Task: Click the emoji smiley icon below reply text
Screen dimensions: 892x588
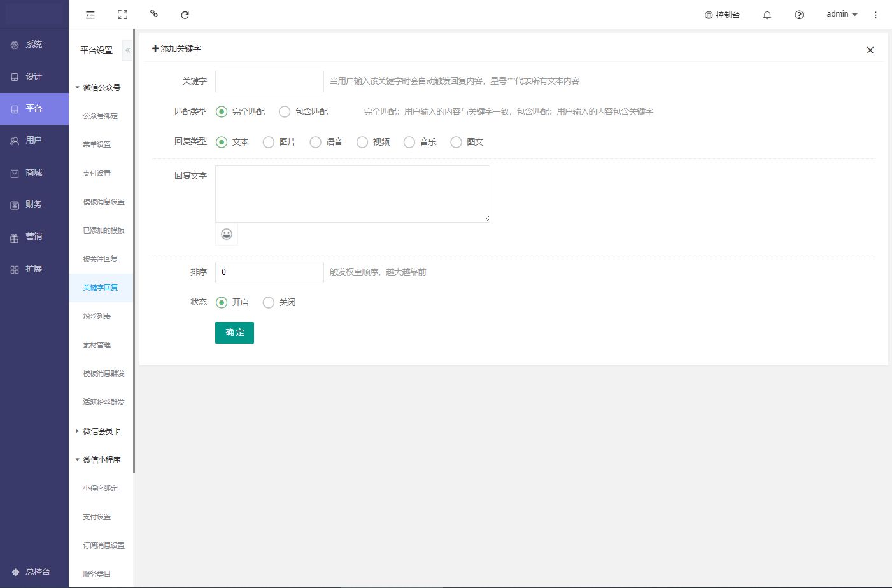Action: (227, 234)
